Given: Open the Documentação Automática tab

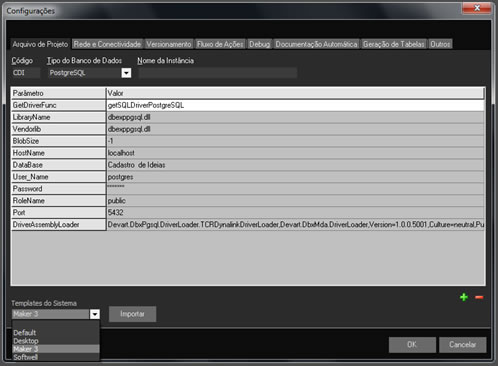Looking at the screenshot, I should 316,44.
